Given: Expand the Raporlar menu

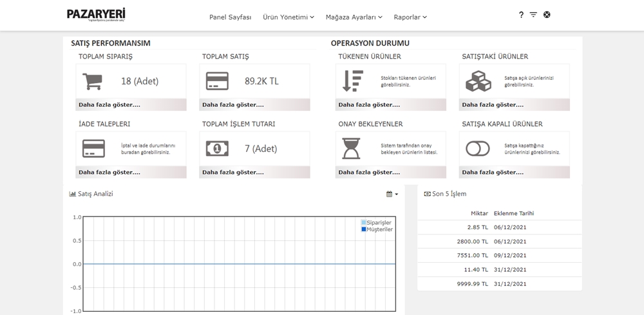Looking at the screenshot, I should (410, 17).
